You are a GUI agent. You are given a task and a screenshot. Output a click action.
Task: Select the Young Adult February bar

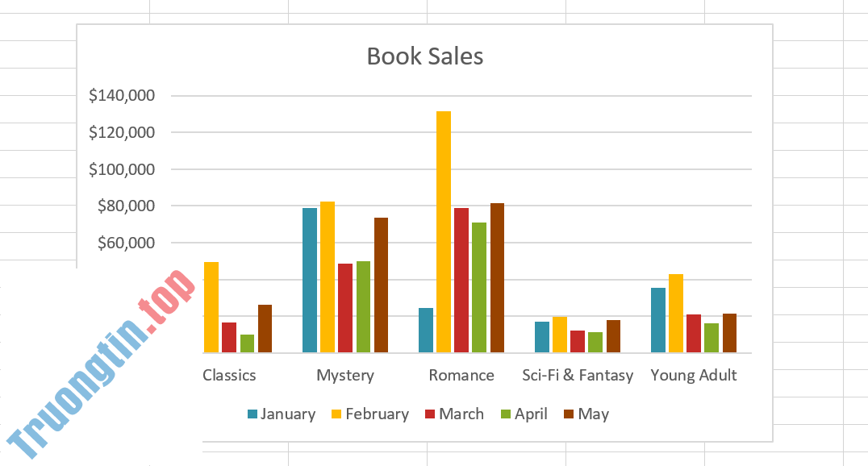676,313
